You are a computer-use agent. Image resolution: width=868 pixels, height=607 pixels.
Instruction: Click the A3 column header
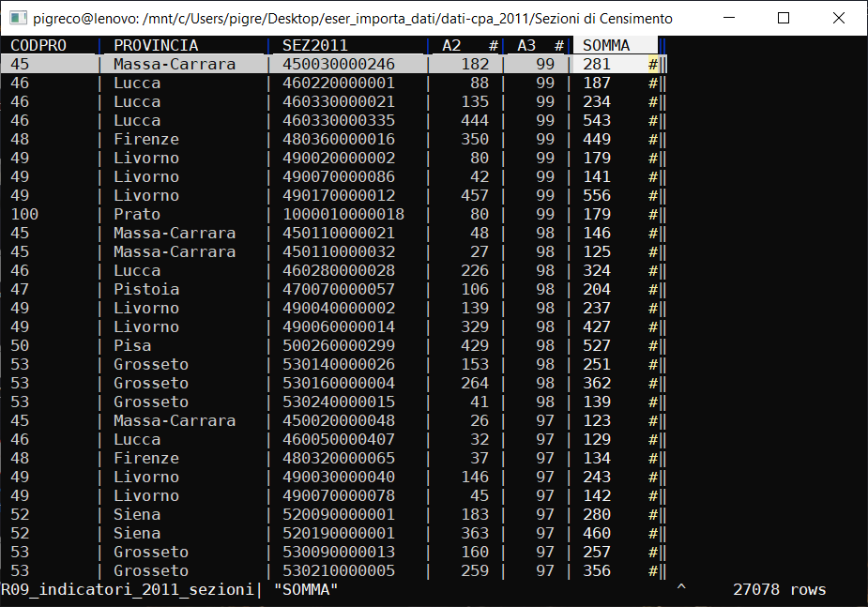527,45
